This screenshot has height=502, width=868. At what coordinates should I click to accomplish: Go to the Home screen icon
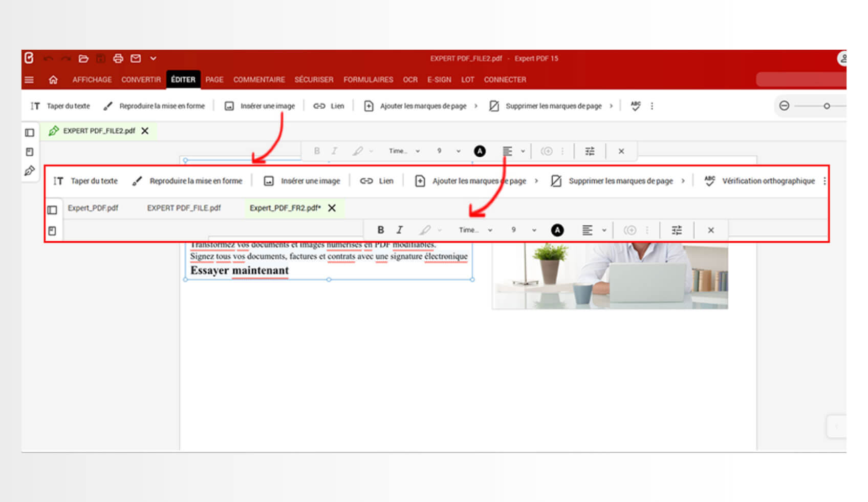pyautogui.click(x=53, y=80)
